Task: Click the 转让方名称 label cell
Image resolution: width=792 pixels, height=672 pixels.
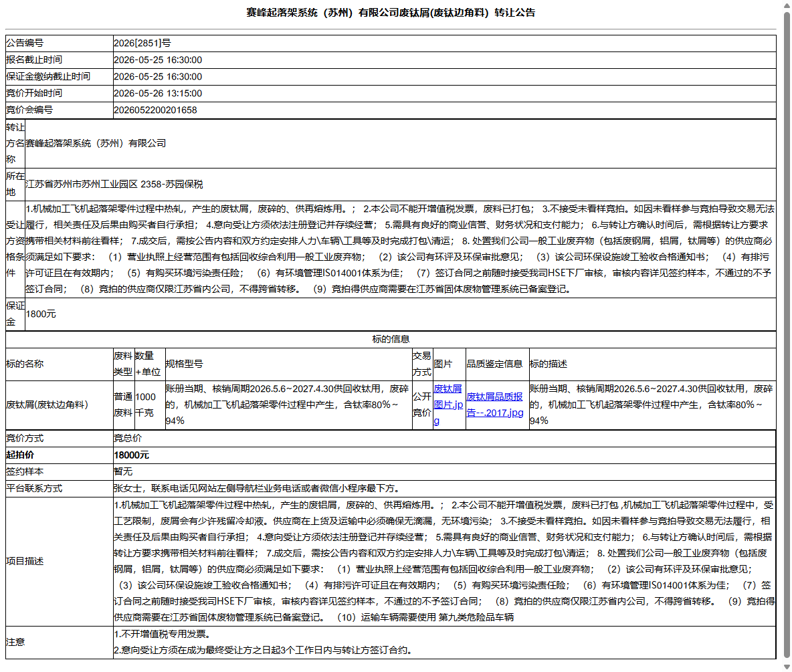Action: tap(15, 143)
